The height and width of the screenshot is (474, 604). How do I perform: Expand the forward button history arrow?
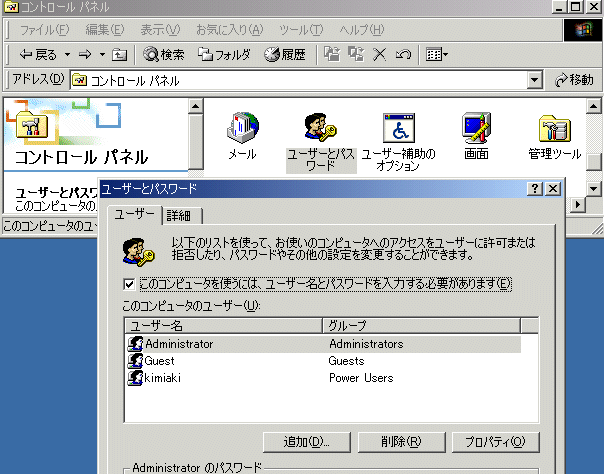[x=102, y=55]
